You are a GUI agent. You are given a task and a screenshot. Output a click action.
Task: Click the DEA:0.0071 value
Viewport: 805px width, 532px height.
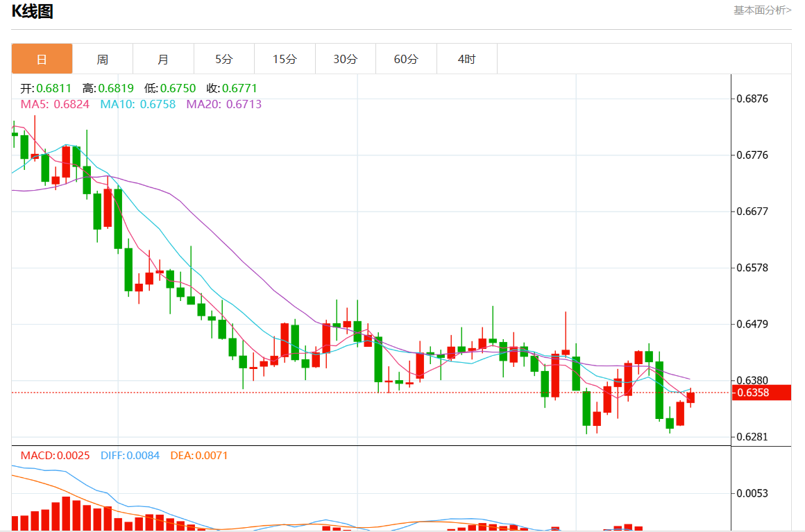click(198, 456)
